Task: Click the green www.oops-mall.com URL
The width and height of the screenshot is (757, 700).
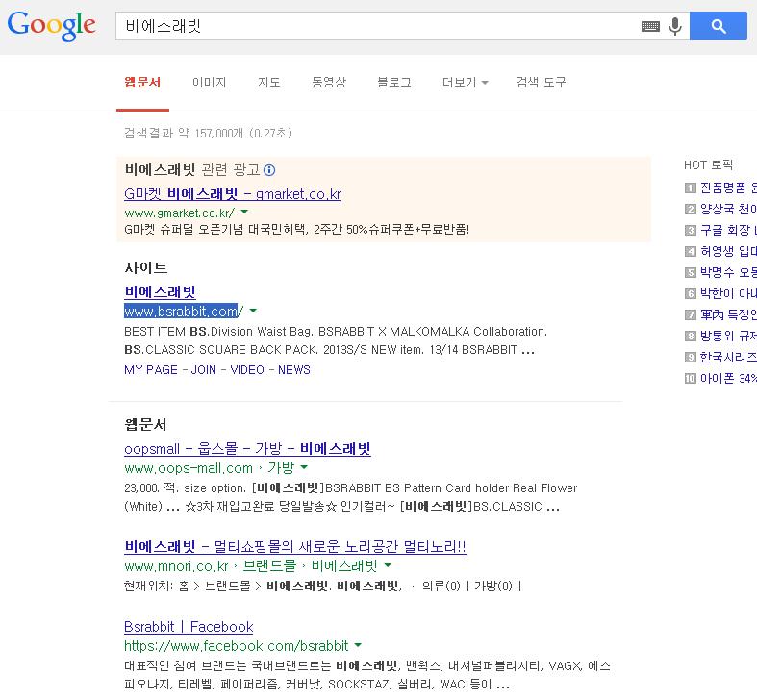Action: 189,468
